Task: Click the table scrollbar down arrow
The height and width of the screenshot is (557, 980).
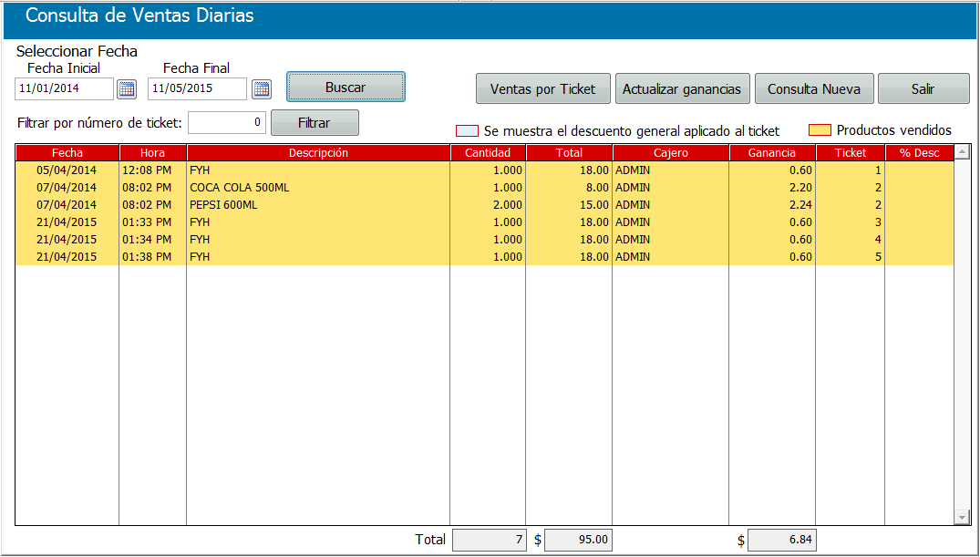Action: pos(962,517)
